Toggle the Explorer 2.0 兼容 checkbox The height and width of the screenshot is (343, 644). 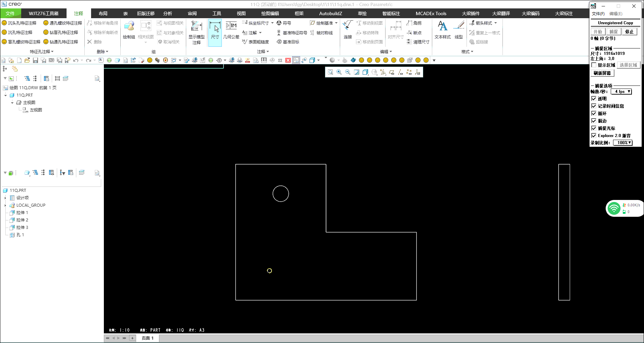point(594,136)
